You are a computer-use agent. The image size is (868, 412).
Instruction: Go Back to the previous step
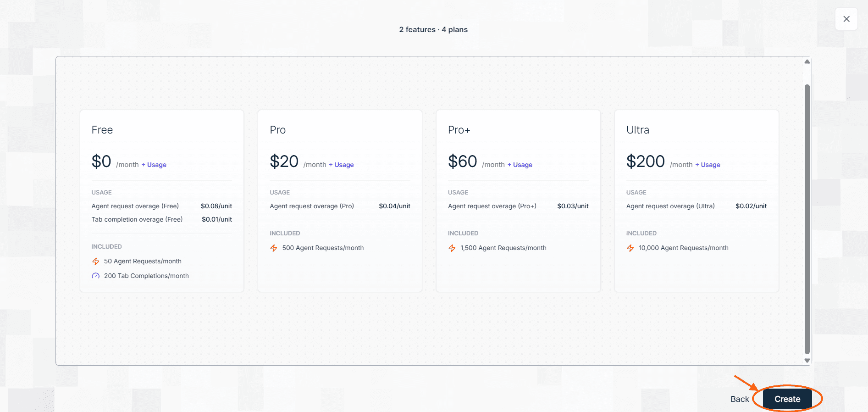tap(740, 399)
